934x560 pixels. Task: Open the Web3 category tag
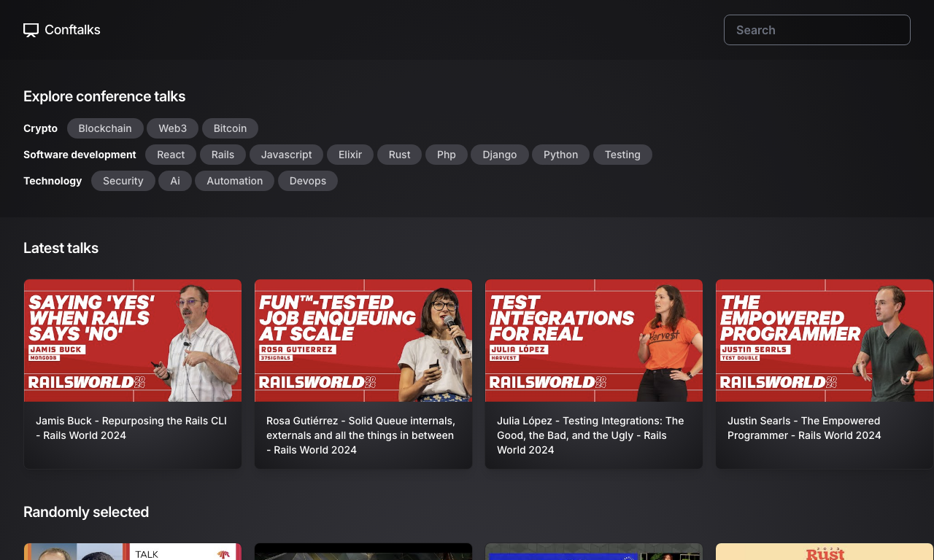[173, 128]
